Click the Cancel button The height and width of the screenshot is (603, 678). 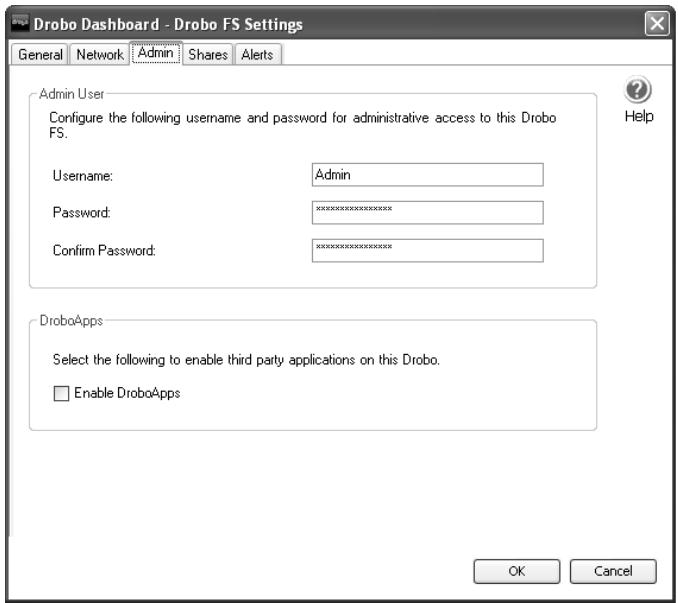tap(613, 571)
